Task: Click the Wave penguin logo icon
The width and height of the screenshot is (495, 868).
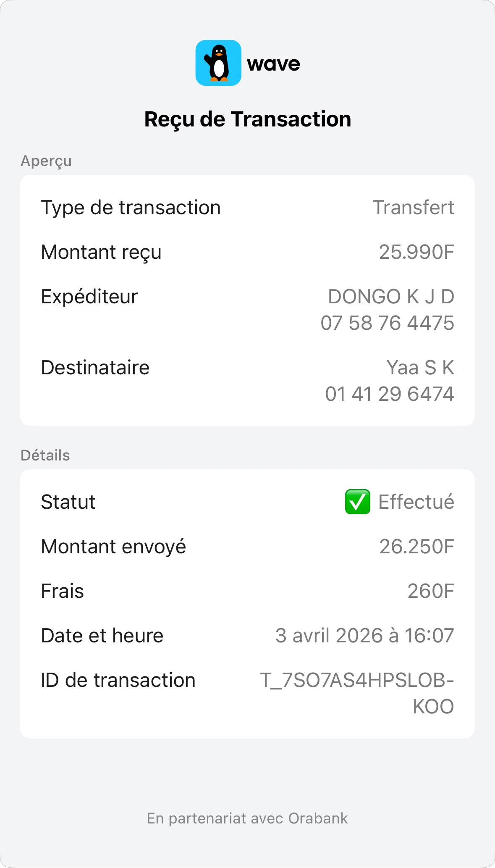Action: pos(218,63)
